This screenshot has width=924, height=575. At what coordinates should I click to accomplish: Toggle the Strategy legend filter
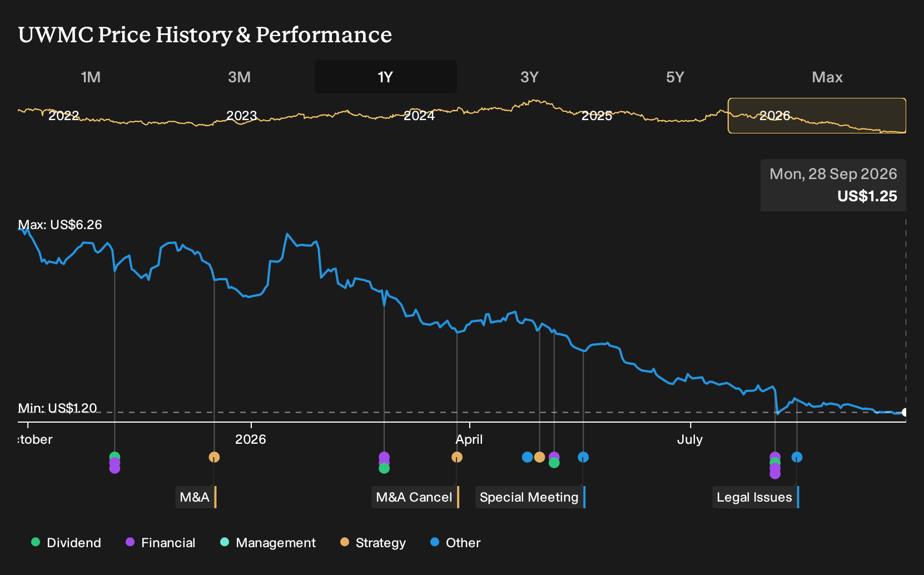click(x=373, y=543)
